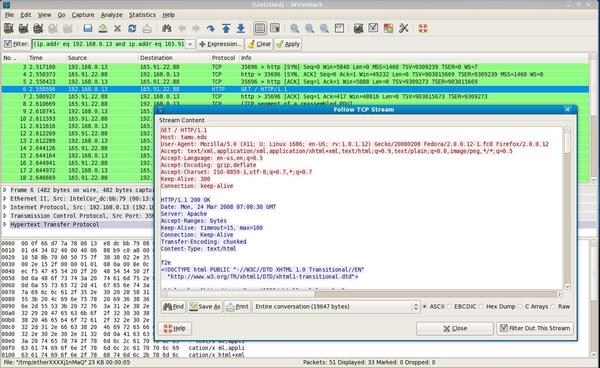The height and width of the screenshot is (368, 600).
Task: Select packet 7 row in list
Action: point(295,96)
